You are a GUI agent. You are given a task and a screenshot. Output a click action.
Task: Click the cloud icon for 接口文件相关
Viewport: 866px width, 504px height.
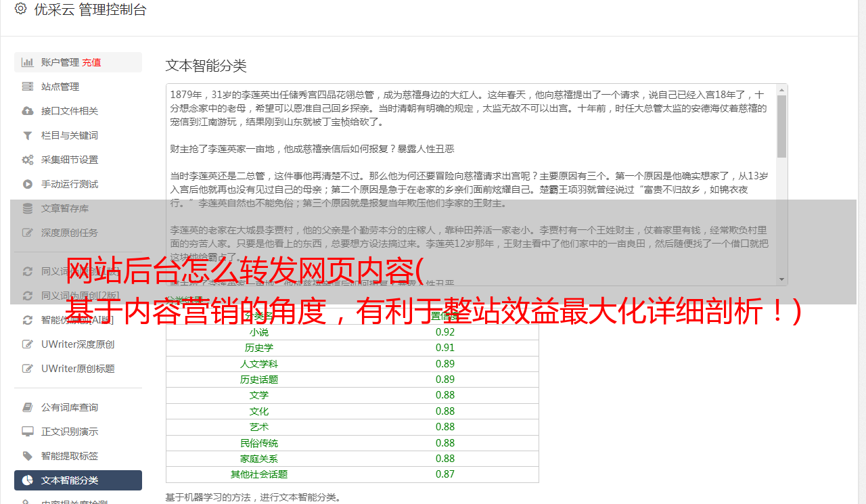click(28, 111)
